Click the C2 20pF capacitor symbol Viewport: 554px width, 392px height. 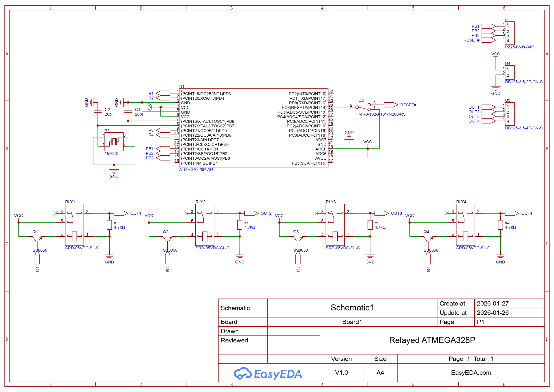(98, 112)
